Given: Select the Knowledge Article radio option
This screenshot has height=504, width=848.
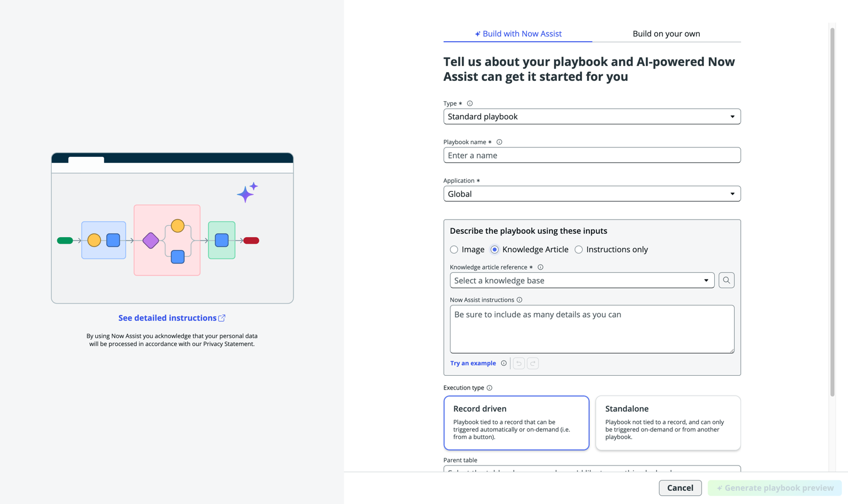Looking at the screenshot, I should (x=494, y=250).
